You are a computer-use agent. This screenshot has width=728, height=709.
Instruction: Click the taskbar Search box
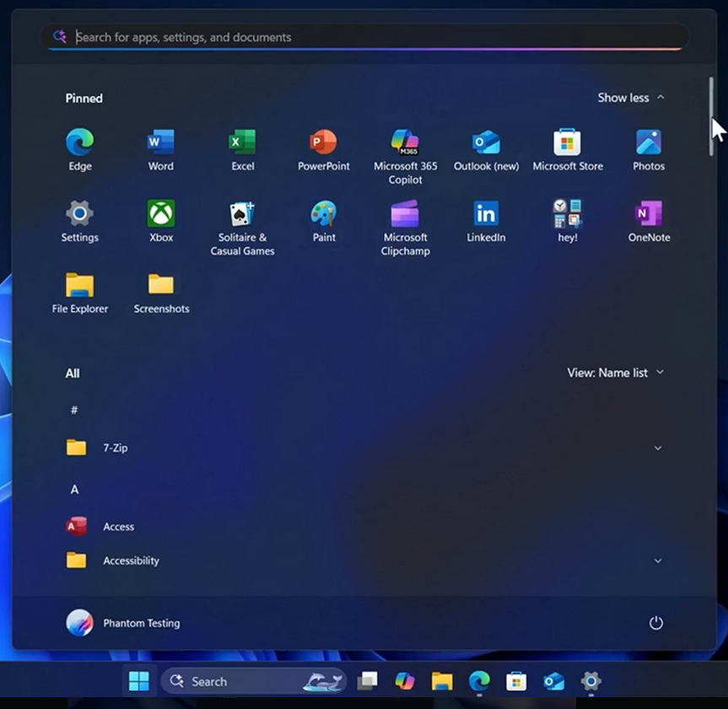pyautogui.click(x=253, y=681)
